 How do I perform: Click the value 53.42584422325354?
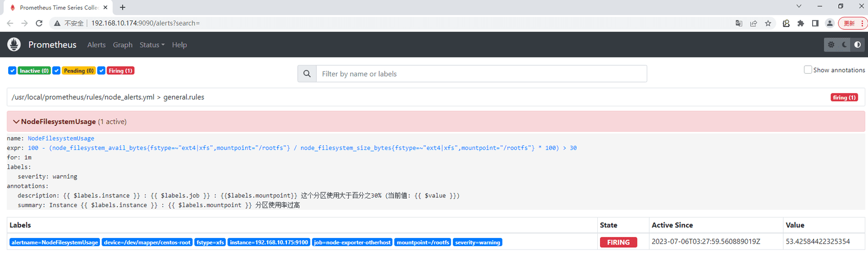(x=818, y=242)
